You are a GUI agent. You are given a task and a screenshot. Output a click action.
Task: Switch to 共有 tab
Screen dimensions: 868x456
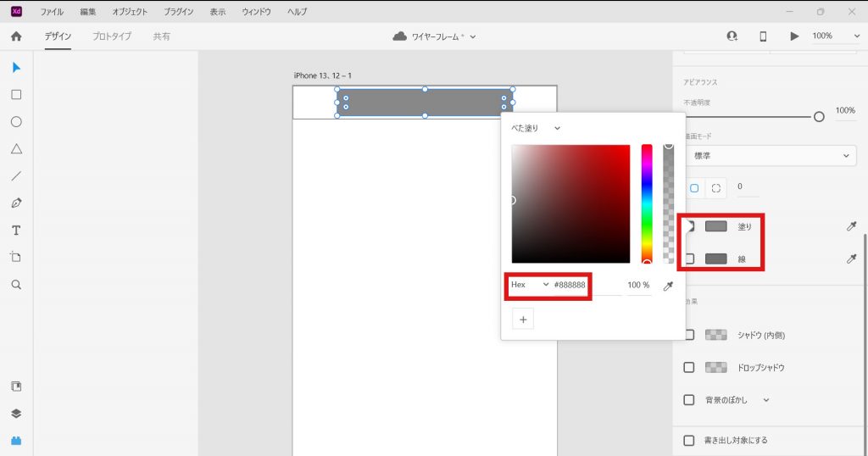tap(161, 36)
